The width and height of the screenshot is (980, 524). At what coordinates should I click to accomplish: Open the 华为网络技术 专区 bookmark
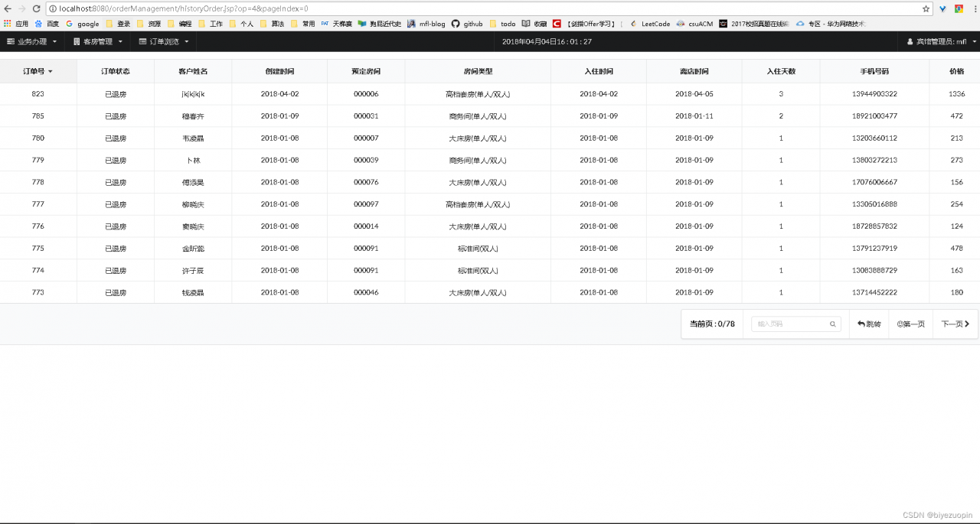[x=831, y=24]
